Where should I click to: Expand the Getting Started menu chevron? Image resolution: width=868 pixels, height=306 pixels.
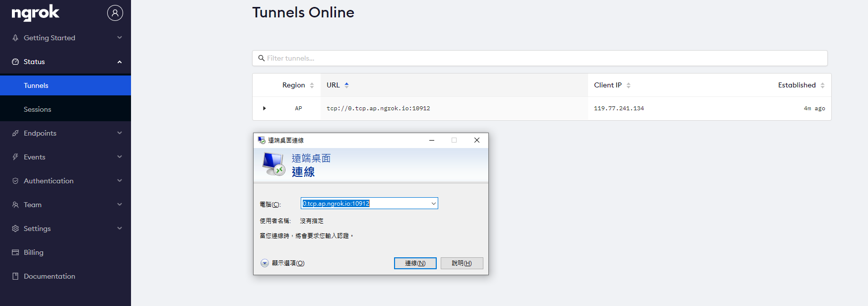pyautogui.click(x=120, y=38)
